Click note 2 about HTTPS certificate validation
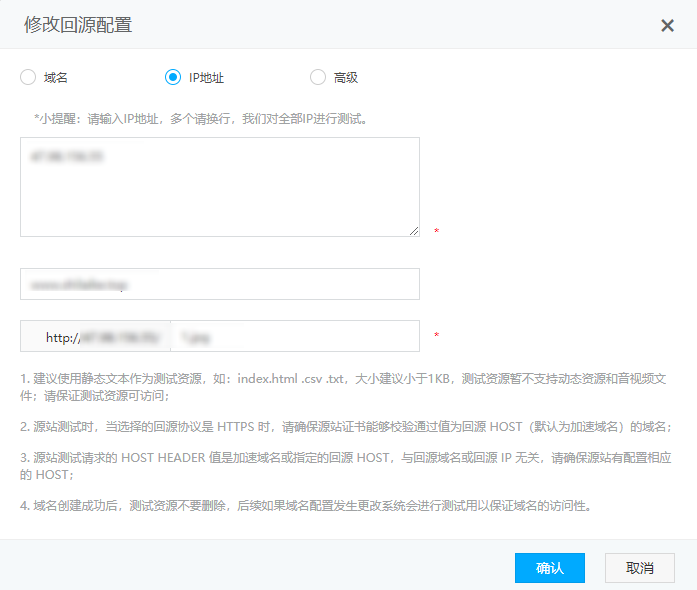The image size is (697, 590). pos(345,426)
